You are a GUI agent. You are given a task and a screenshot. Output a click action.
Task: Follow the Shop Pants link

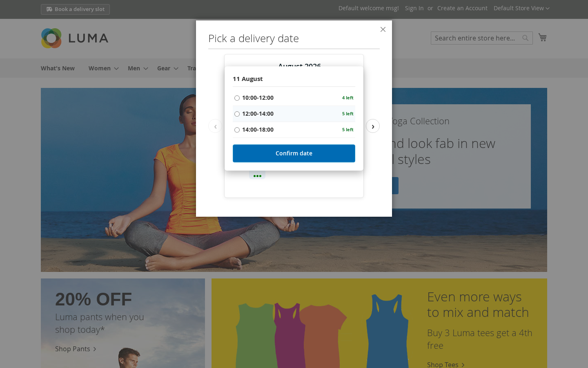click(x=76, y=349)
